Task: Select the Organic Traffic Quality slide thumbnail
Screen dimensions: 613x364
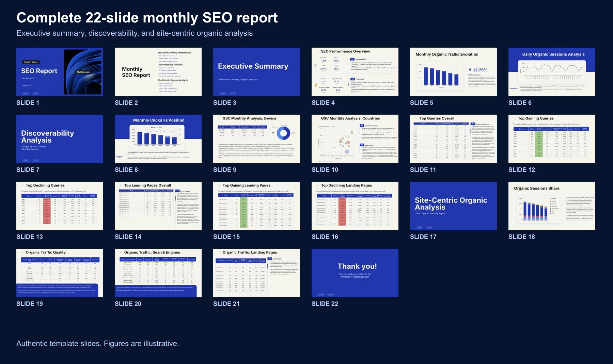Action: click(60, 273)
